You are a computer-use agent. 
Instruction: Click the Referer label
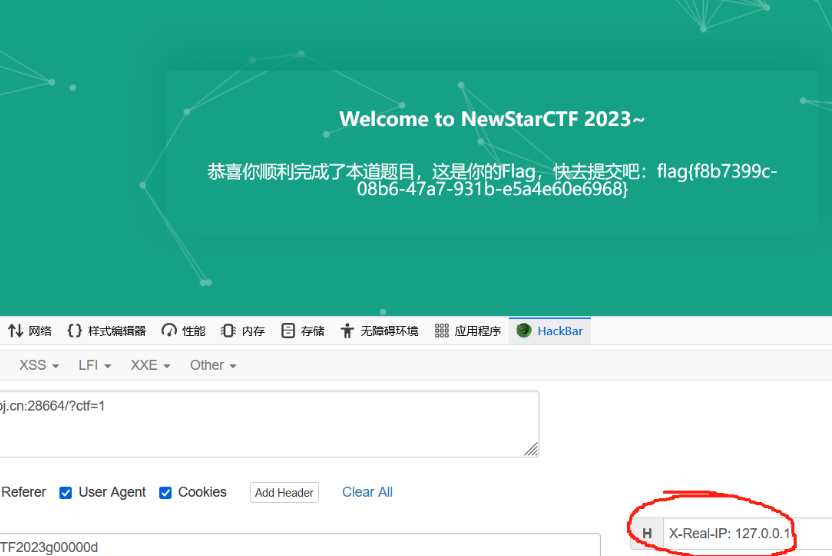pos(23,492)
